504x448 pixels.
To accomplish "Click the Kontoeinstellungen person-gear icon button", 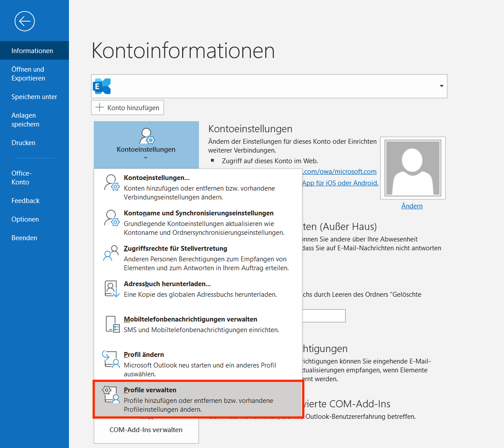I will pos(146,136).
